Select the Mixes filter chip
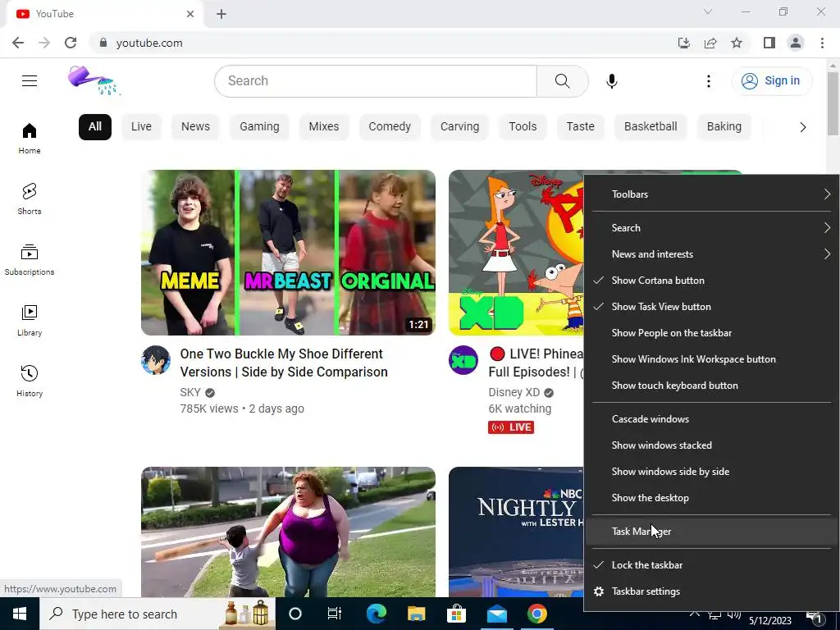 [x=323, y=127]
